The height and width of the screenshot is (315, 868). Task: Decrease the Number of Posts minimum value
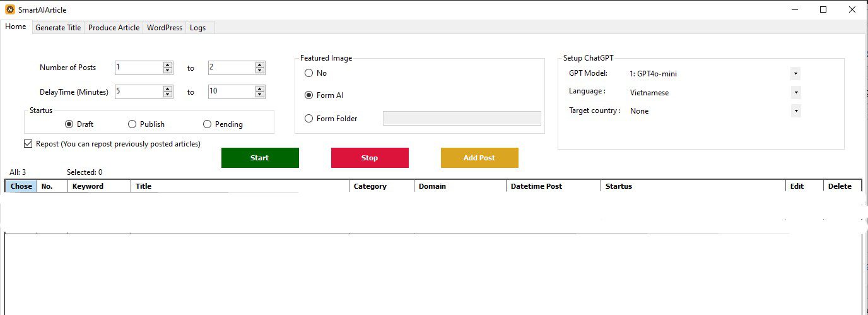168,71
